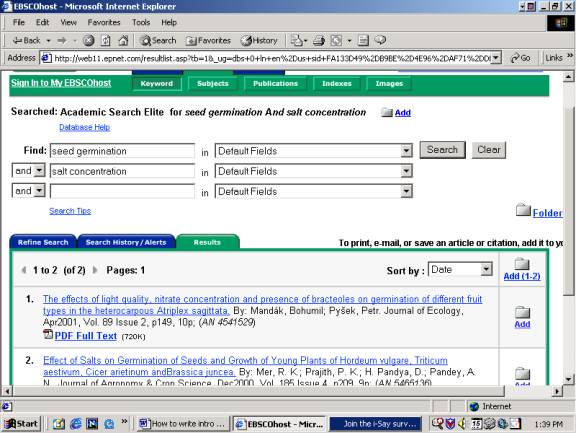
Task: Stop page loading with the Stop icon
Action: click(x=88, y=40)
